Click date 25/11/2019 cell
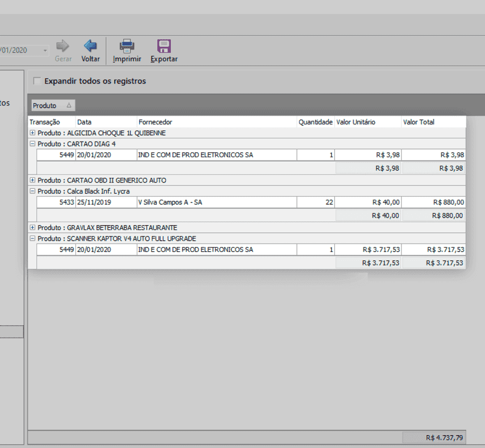Image resolution: width=485 pixels, height=448 pixels. [106, 202]
